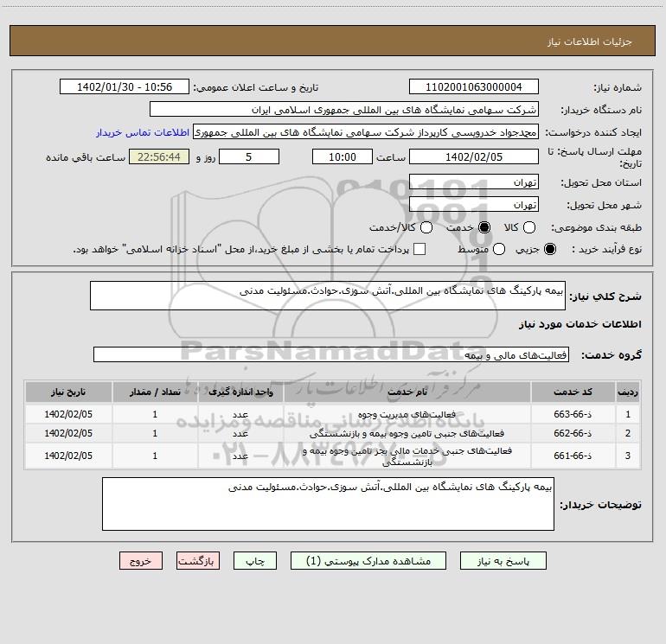Click the date cell in row 3
666x644 pixels.
click(68, 456)
